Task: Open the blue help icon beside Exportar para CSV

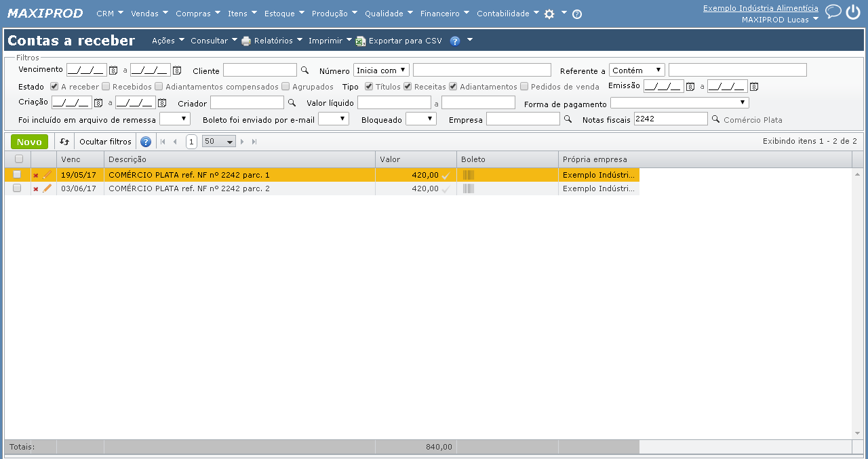Action: pos(455,41)
